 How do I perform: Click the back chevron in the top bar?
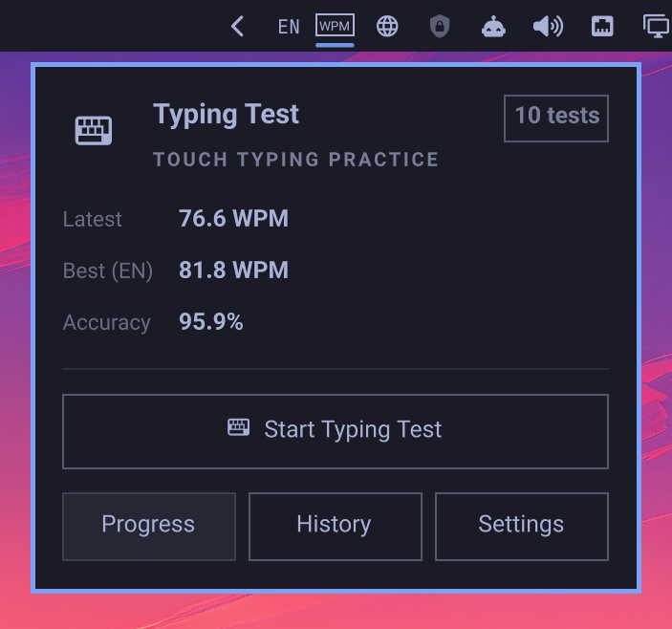tap(237, 27)
